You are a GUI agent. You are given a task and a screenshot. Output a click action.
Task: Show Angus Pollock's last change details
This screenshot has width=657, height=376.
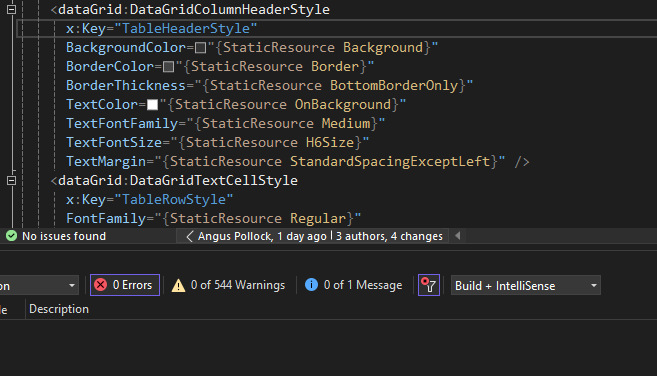tap(262, 236)
